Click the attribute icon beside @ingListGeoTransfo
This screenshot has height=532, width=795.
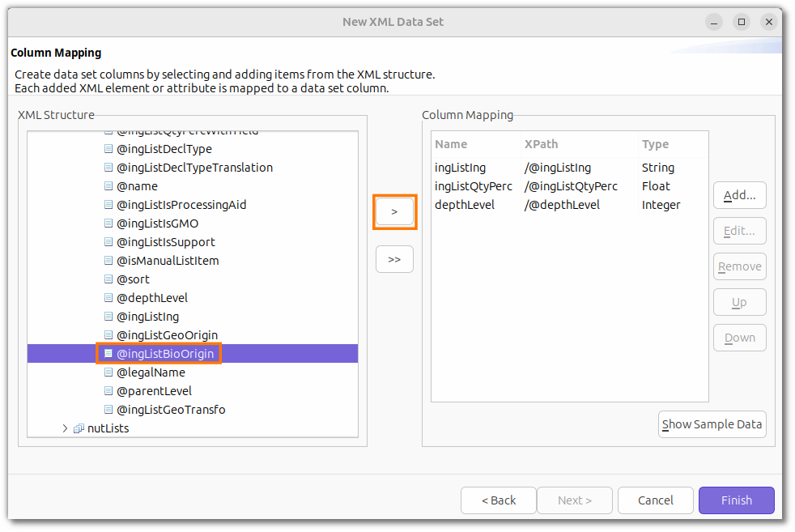[108, 409]
